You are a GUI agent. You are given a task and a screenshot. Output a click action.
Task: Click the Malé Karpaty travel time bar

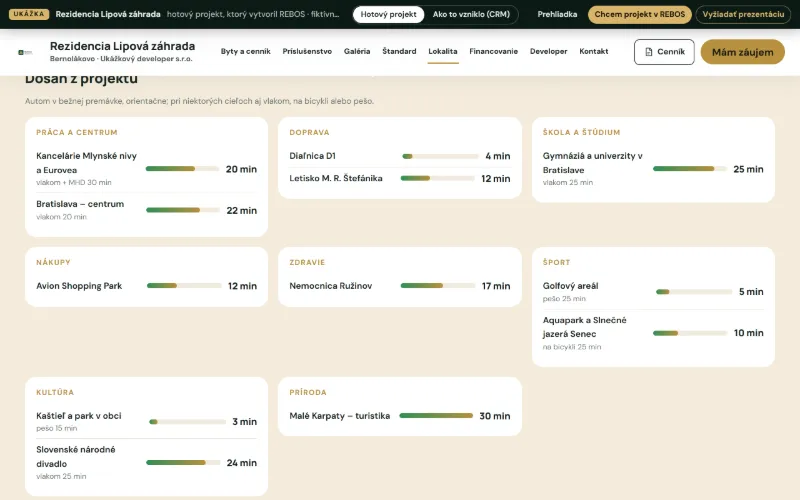(x=436, y=416)
